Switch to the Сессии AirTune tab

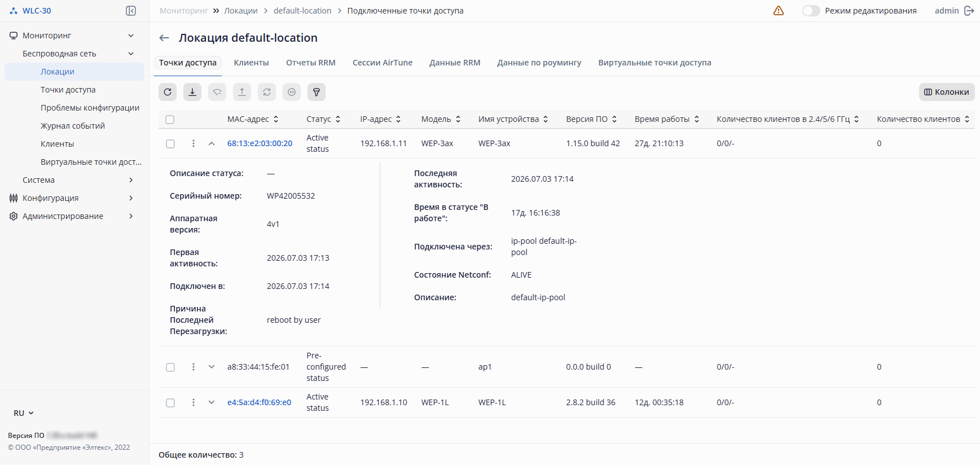383,63
